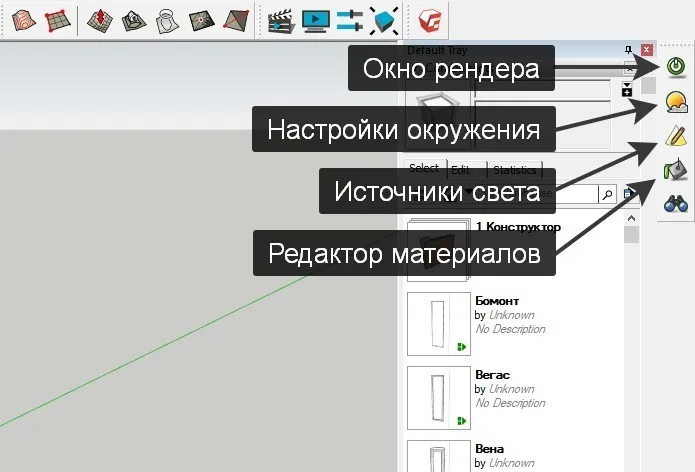Click the red cube extension icon

click(x=432, y=19)
